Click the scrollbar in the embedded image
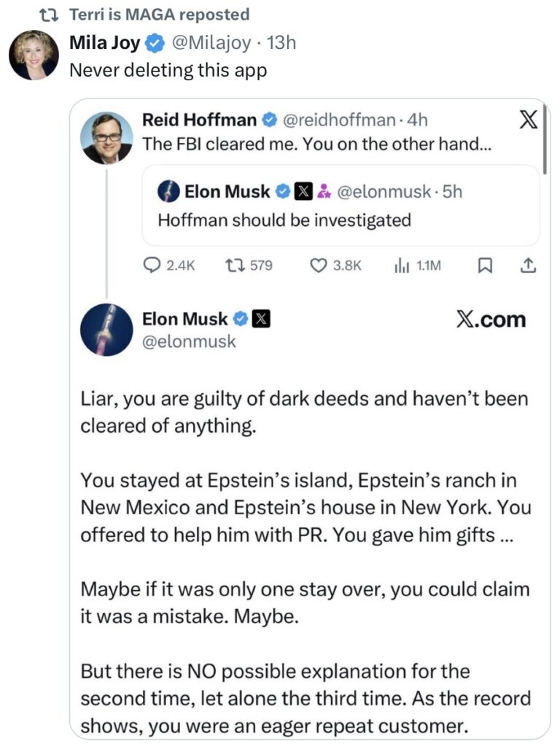 [x=545, y=146]
